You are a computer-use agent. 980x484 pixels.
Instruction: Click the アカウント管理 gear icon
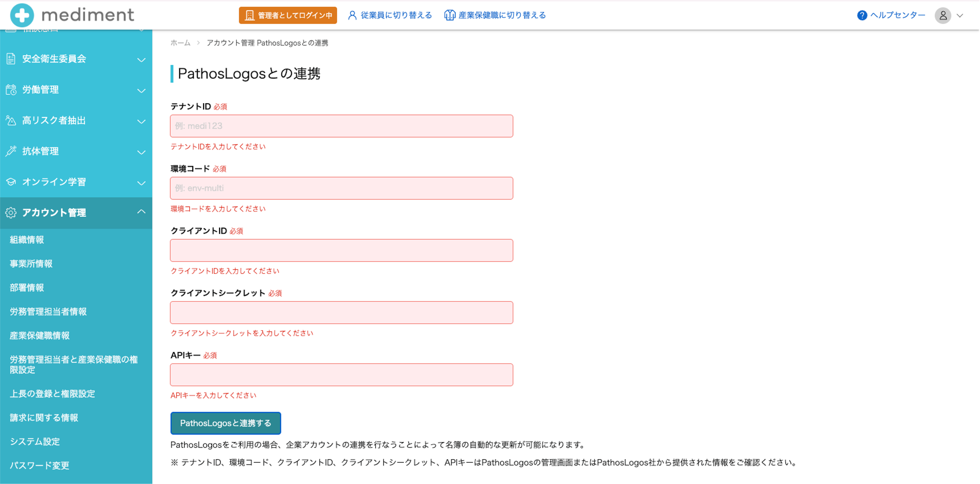pyautogui.click(x=11, y=212)
